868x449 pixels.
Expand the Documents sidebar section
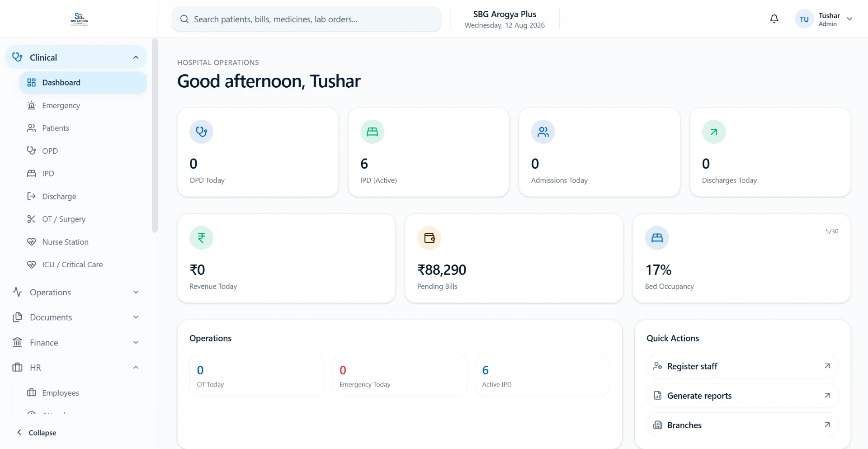75,317
